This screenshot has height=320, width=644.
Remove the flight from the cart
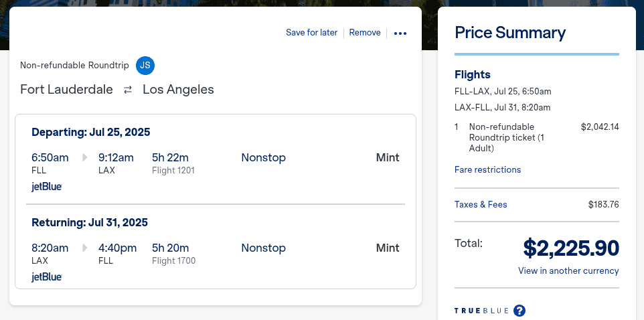(365, 33)
